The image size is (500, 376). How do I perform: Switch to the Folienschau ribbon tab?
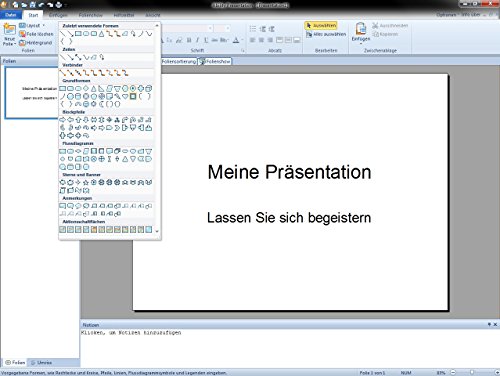tap(91, 15)
